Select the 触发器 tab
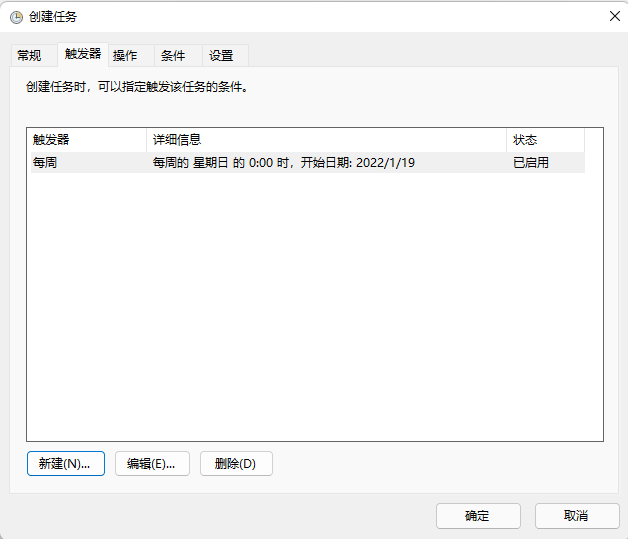This screenshot has height=539, width=628. pyautogui.click(x=82, y=54)
